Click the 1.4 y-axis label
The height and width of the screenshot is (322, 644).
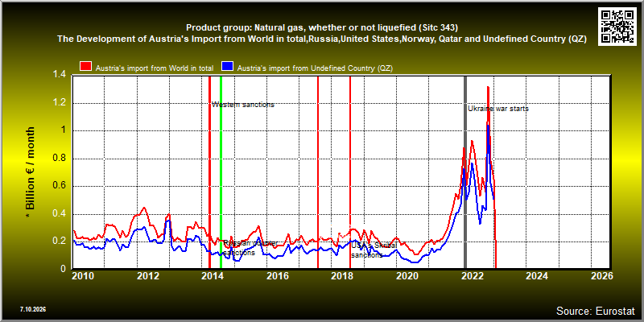coord(60,75)
